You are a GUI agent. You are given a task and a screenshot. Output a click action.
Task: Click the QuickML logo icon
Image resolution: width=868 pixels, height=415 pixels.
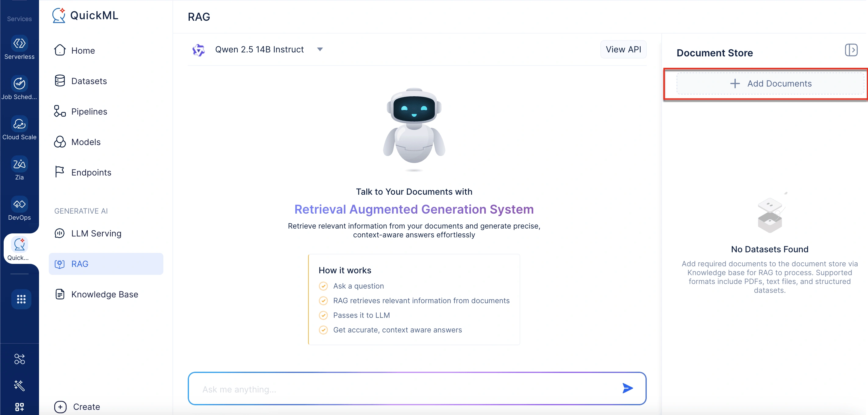(59, 16)
